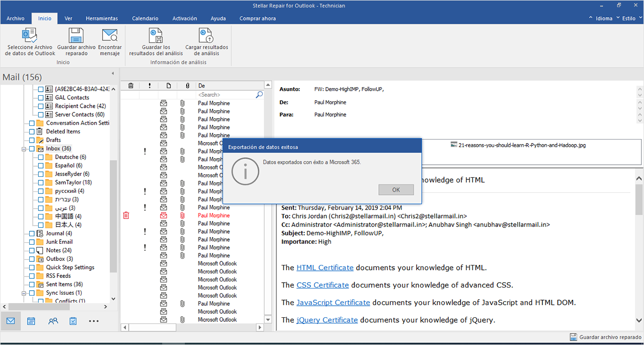Check the Recipient Cache checkbox

click(41, 106)
